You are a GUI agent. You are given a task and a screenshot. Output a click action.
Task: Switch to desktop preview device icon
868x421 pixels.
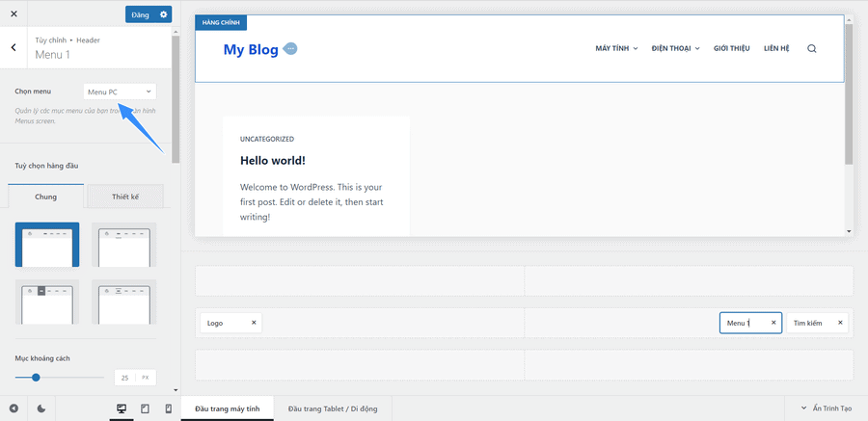point(122,408)
